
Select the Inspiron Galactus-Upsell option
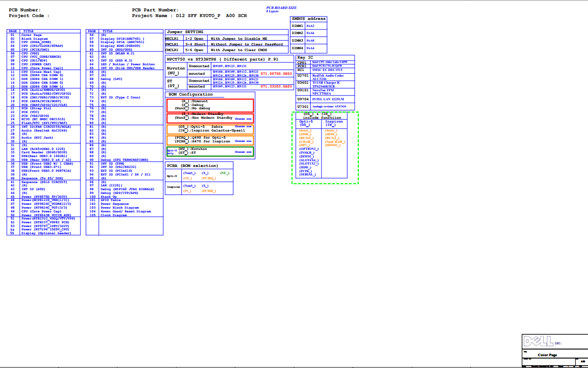pyautogui.click(x=218, y=131)
